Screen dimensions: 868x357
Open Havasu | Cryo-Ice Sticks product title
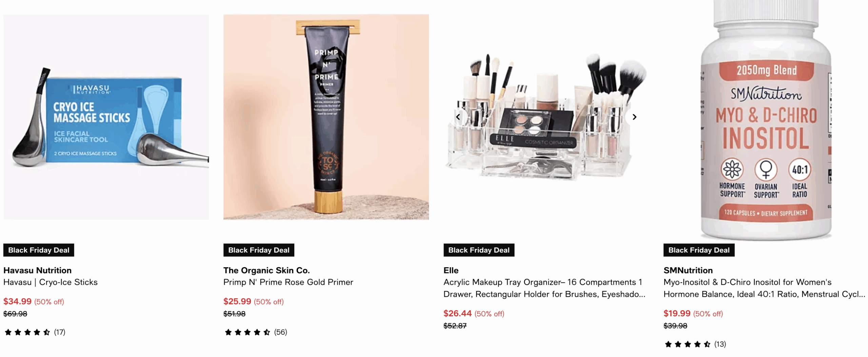[x=51, y=282]
